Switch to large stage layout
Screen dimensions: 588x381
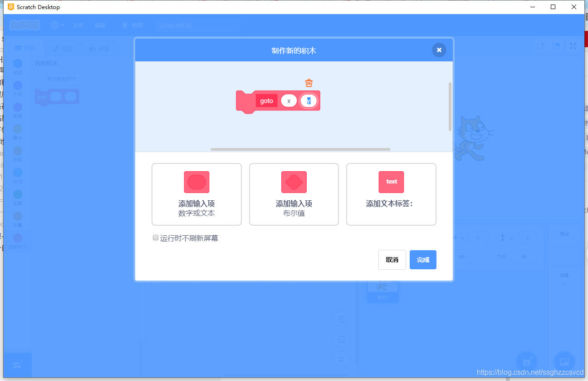tap(555, 46)
